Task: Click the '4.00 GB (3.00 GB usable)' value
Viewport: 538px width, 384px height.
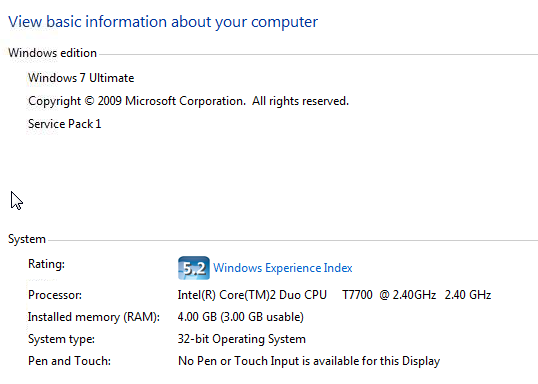Action: 241,317
